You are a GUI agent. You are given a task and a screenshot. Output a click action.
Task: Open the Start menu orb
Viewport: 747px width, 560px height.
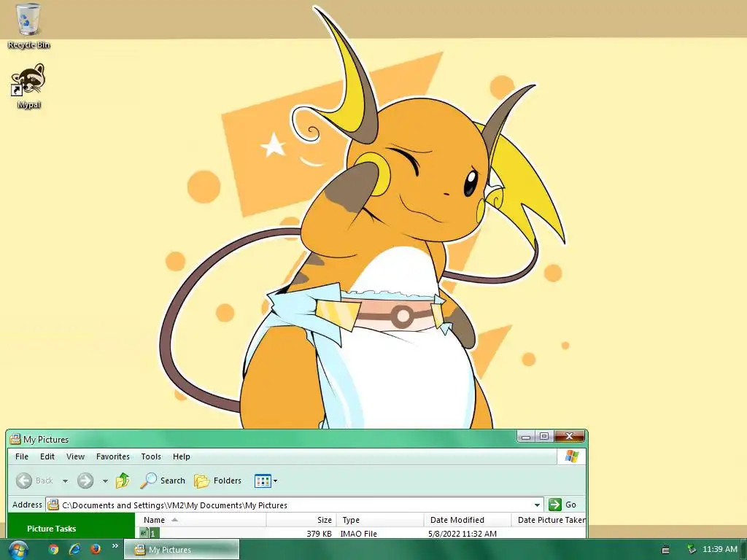[x=18, y=550]
